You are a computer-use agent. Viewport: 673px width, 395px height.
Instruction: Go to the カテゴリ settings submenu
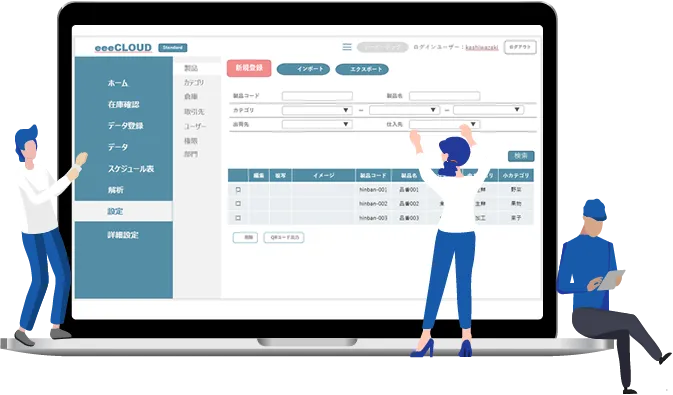[194, 82]
